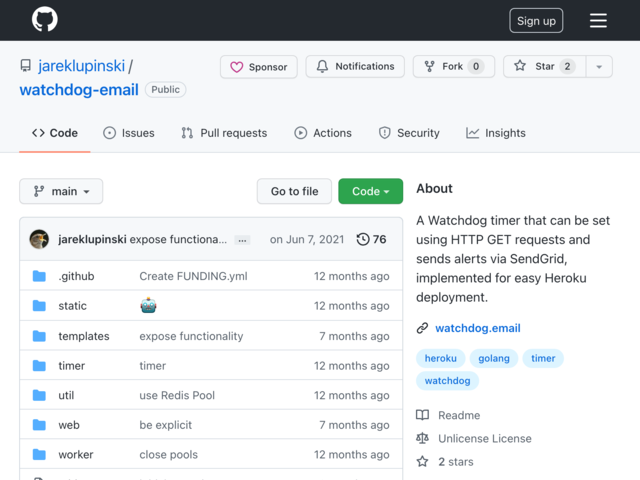Visit the watchdog.email website link
640x480 pixels.
(478, 328)
